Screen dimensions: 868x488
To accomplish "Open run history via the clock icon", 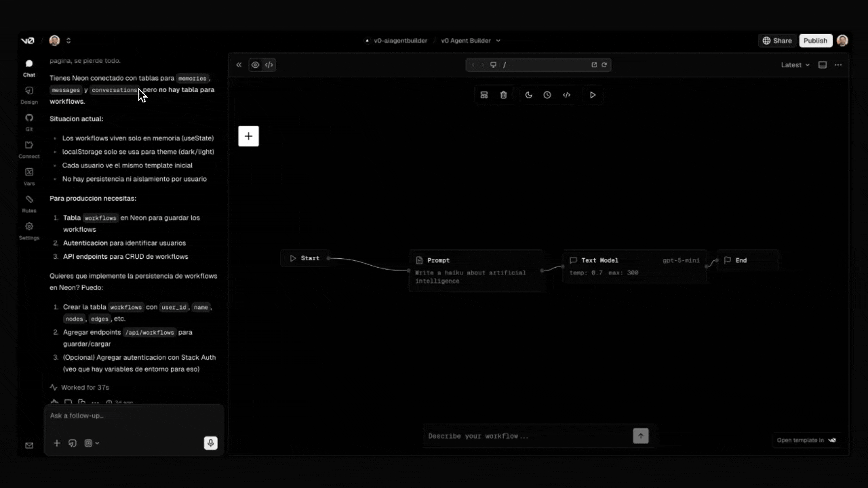I will pyautogui.click(x=547, y=95).
